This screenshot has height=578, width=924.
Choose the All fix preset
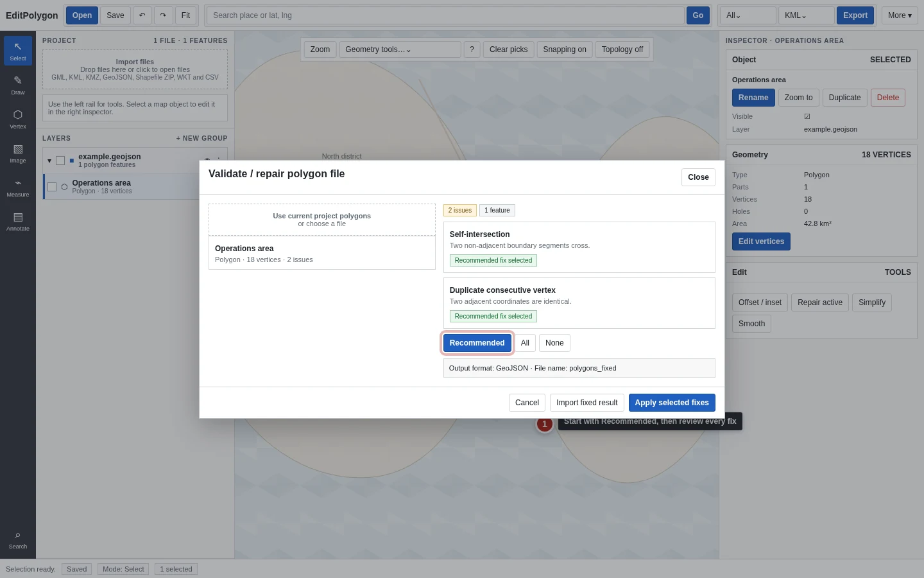tap(525, 343)
